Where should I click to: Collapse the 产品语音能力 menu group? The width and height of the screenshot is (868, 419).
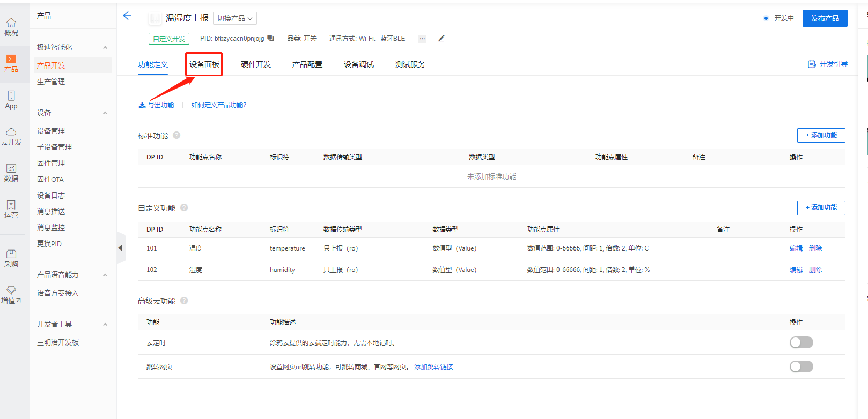(x=105, y=275)
